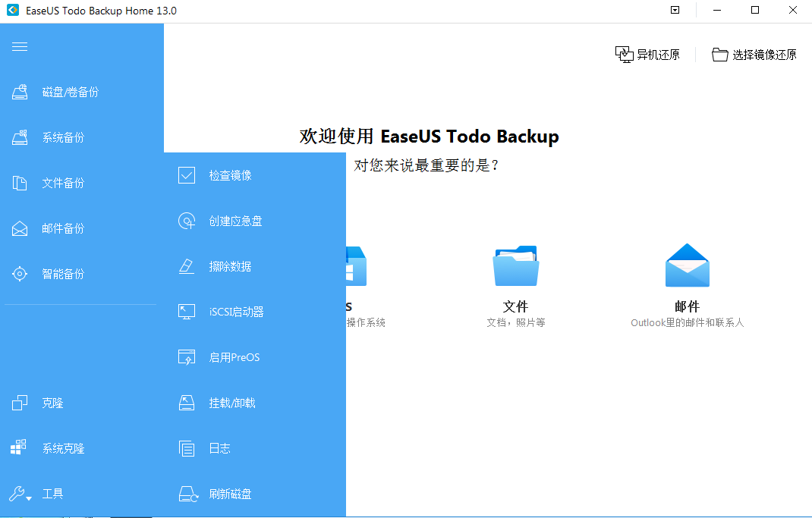Collapse the sidebar with the hamburger icon
Screen dimensions: 812x518
(20, 47)
